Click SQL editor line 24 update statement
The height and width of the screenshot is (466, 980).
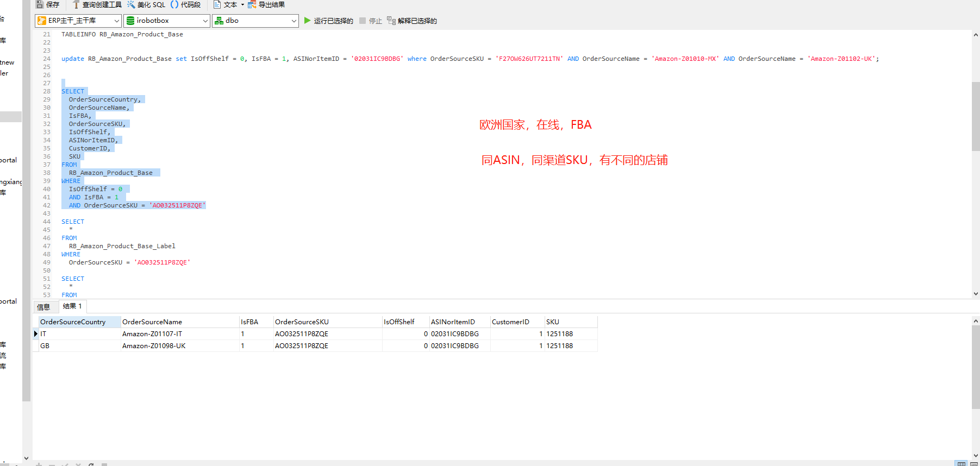click(x=470, y=59)
